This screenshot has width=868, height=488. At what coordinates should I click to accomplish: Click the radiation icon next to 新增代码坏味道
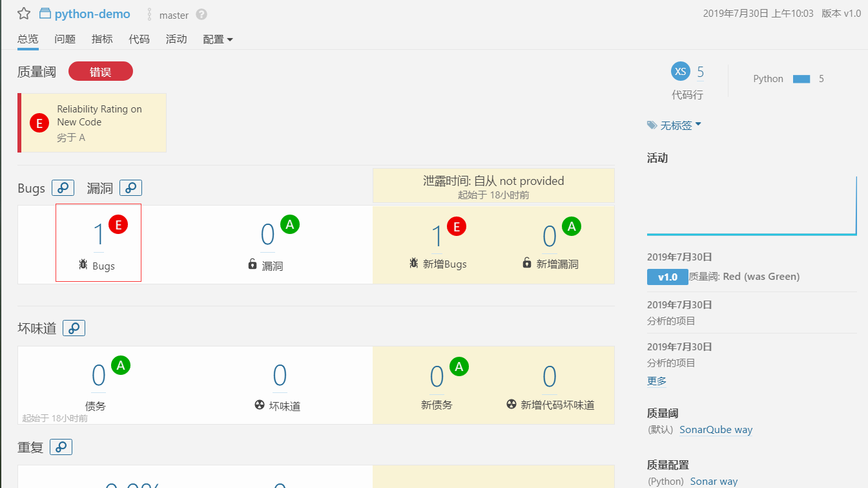pos(512,404)
